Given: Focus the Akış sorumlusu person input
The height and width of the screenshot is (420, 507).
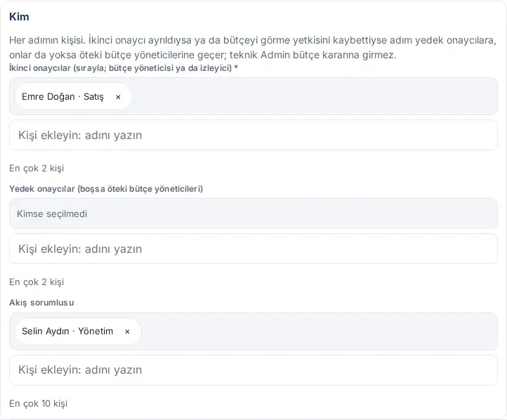Looking at the screenshot, I should [x=253, y=370].
